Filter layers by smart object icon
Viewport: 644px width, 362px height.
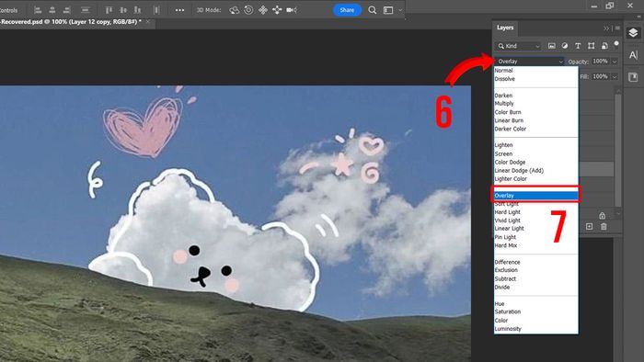click(604, 46)
